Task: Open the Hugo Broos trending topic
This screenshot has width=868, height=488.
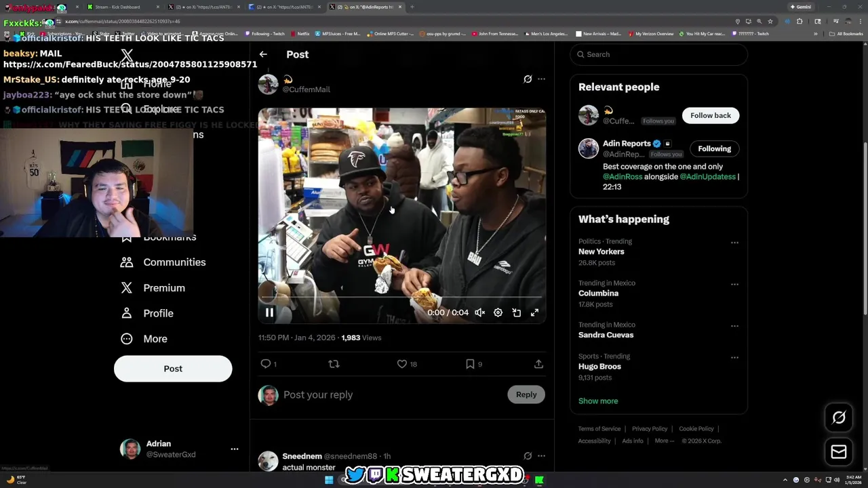Action: (599, 367)
